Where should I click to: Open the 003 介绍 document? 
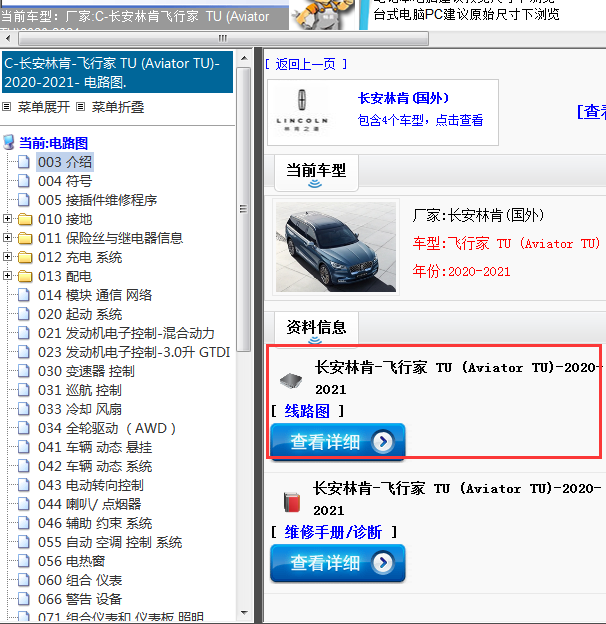coord(65,162)
